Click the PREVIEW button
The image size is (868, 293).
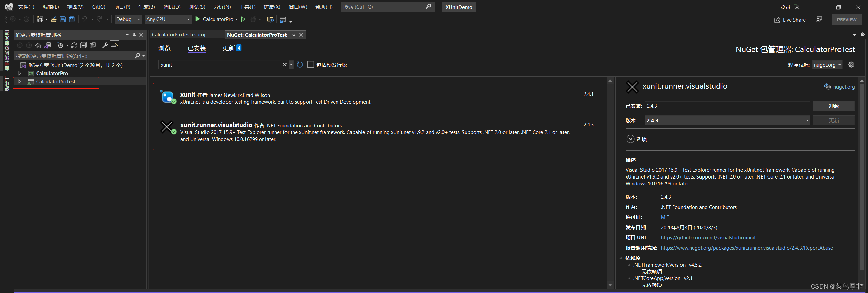point(847,20)
